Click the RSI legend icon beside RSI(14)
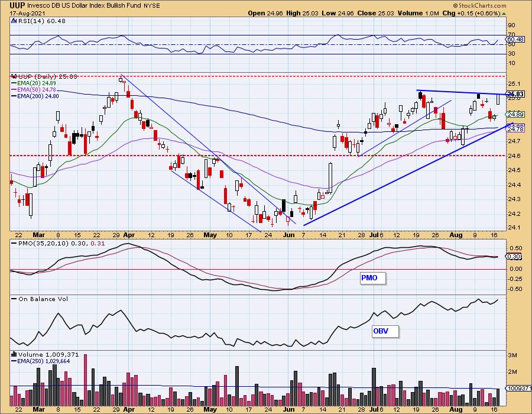Screen dimensions: 532x414 [14, 21]
